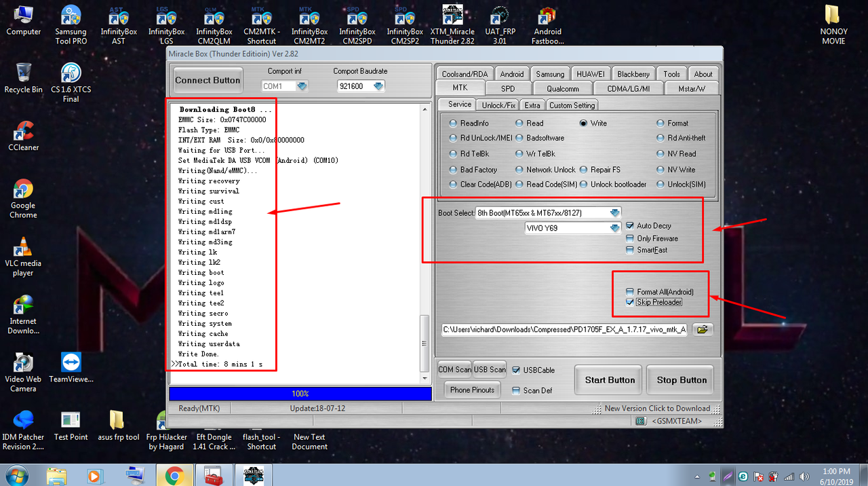Viewport: 868px width, 486px height.
Task: Switch to Unlock/Fix sub-tab
Action: click(498, 105)
